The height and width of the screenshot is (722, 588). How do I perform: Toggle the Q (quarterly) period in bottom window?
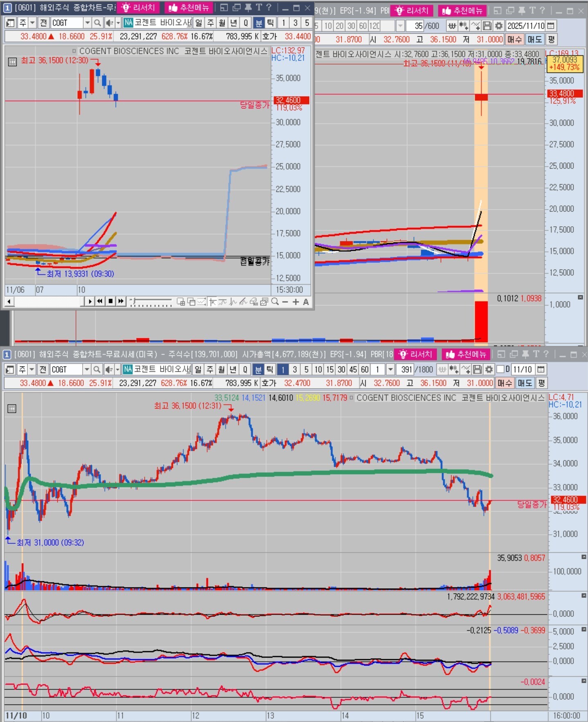pyautogui.click(x=245, y=370)
